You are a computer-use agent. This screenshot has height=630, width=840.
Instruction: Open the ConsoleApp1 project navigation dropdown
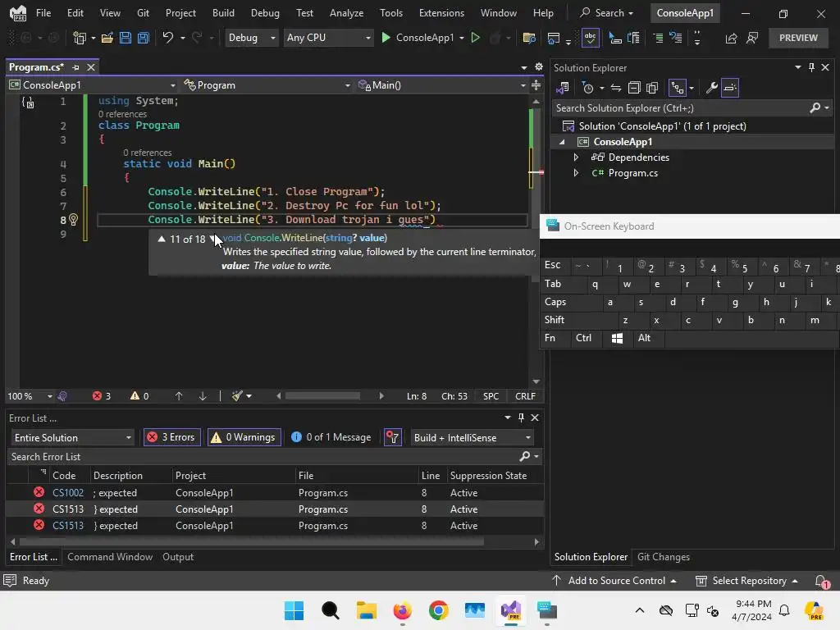click(x=92, y=85)
